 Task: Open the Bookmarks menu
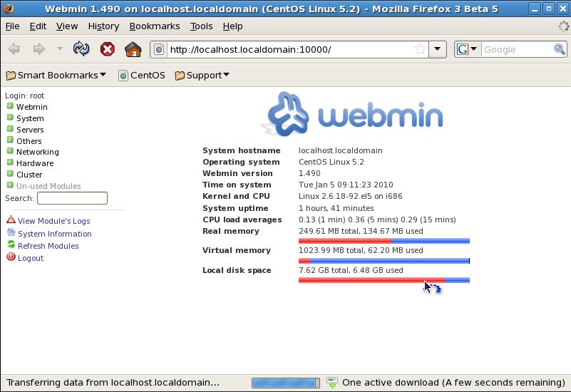coord(154,26)
